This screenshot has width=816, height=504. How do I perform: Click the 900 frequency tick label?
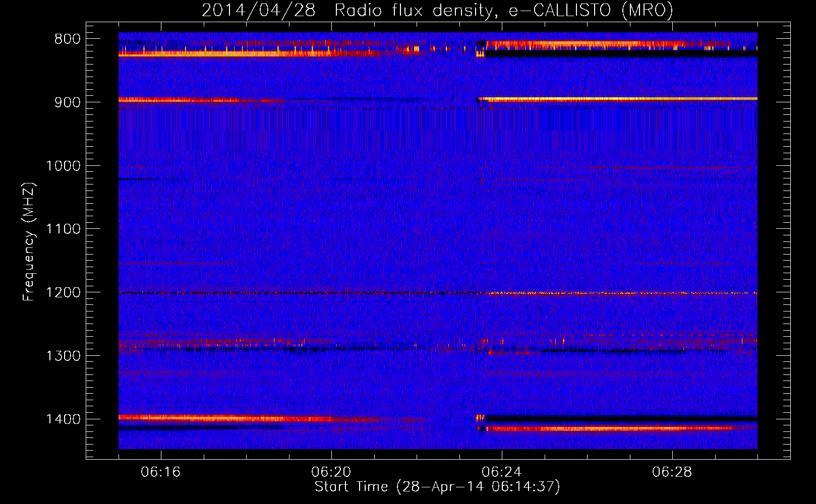67,102
